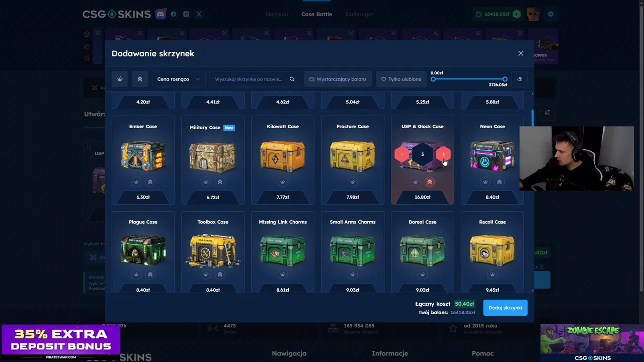The height and width of the screenshot is (362, 644).
Task: Click the crown icon on Toolbox Case
Action: tap(206, 275)
